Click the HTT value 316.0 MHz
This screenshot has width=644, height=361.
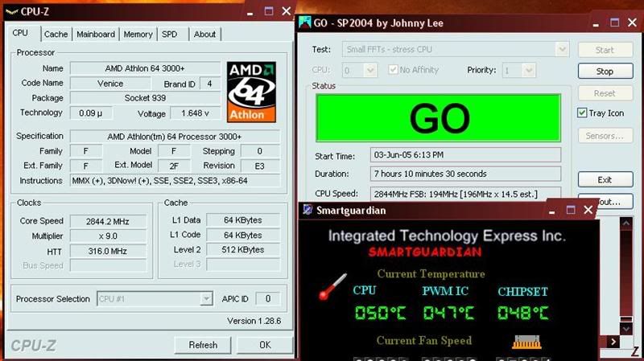tap(108, 251)
